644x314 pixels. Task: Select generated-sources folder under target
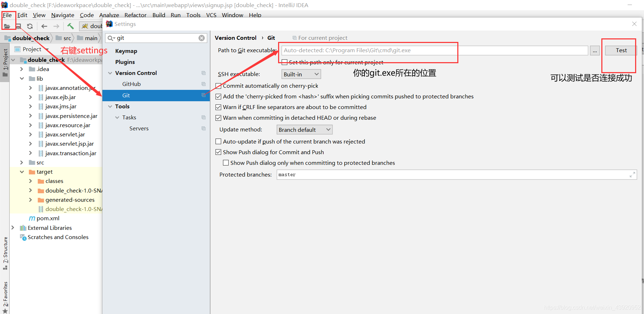point(66,200)
